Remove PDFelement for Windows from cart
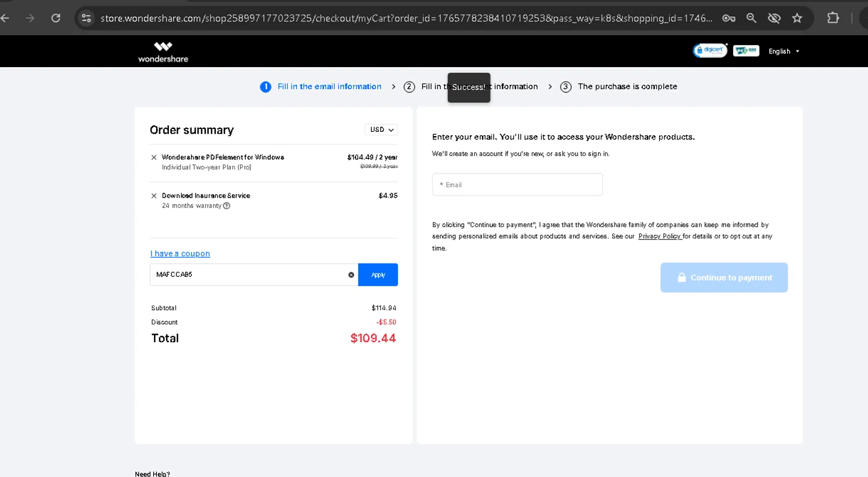This screenshot has height=477, width=868. click(x=154, y=157)
